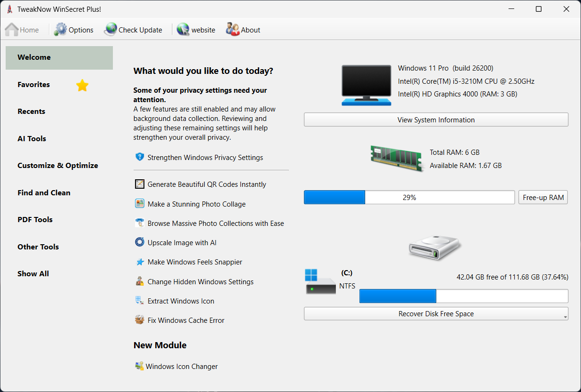Click the Favorites yellow star icon

[82, 85]
